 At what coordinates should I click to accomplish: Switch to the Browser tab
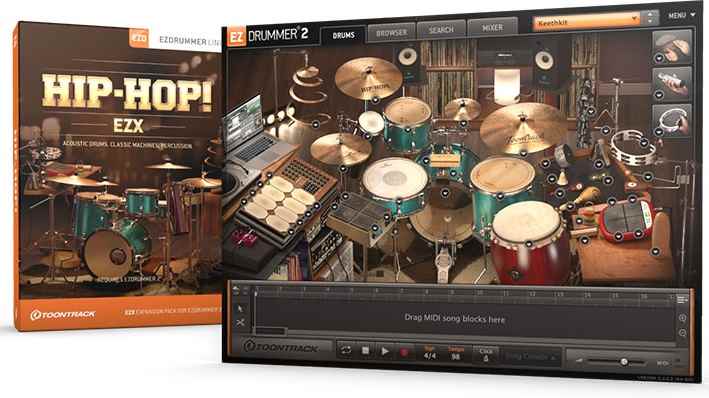[391, 33]
